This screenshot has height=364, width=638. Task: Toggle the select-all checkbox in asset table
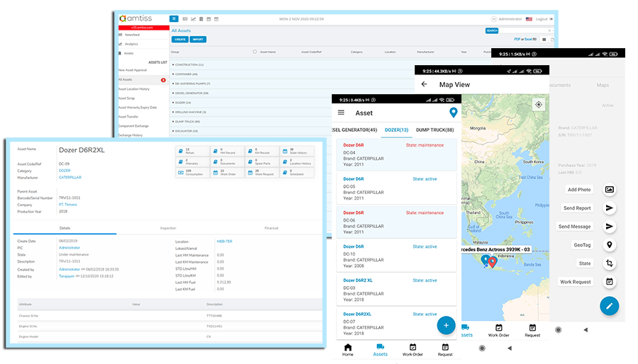pos(254,52)
